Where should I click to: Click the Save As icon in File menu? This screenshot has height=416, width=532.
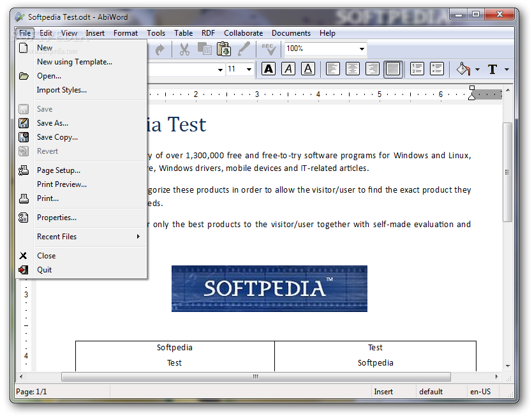coord(24,123)
